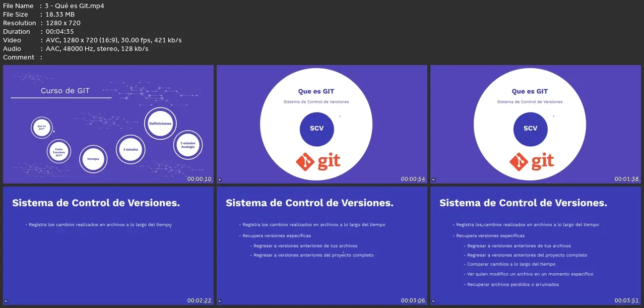This screenshot has height=308, width=644.
Task: Click the 'Comment' label
Action: (19, 57)
